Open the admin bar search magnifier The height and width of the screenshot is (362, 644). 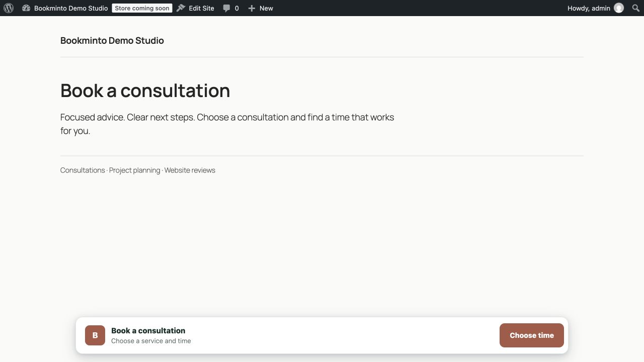pyautogui.click(x=635, y=8)
